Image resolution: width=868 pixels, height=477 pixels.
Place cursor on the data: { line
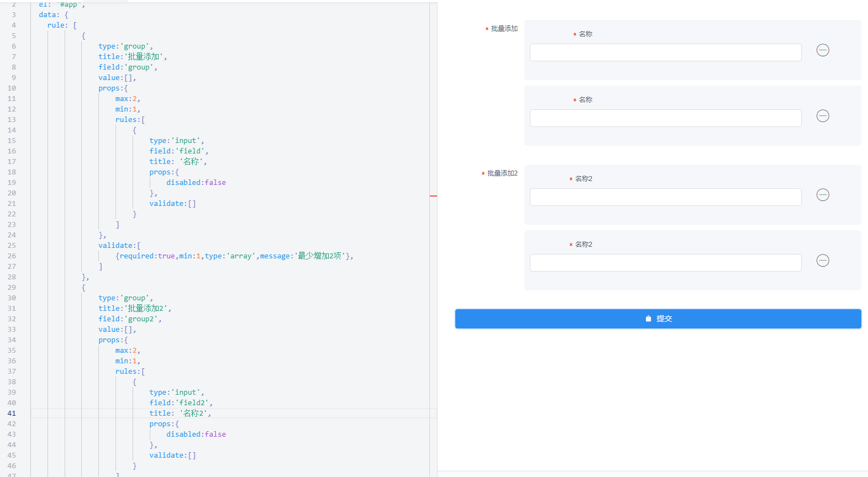click(x=54, y=15)
